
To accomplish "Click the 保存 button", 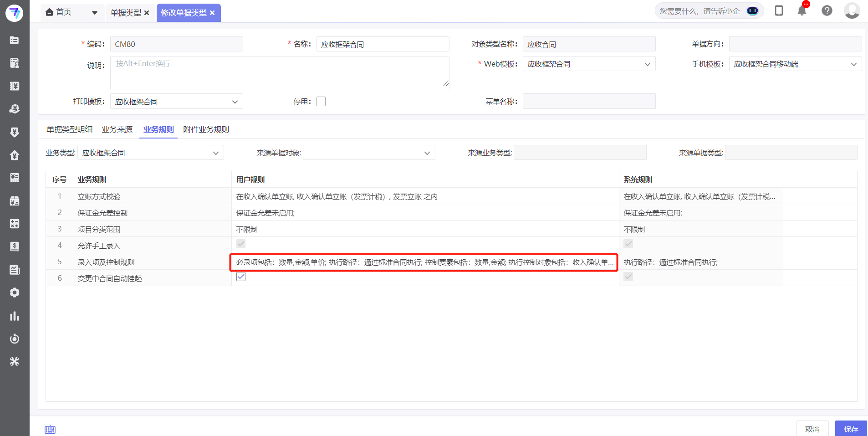I will point(851,429).
